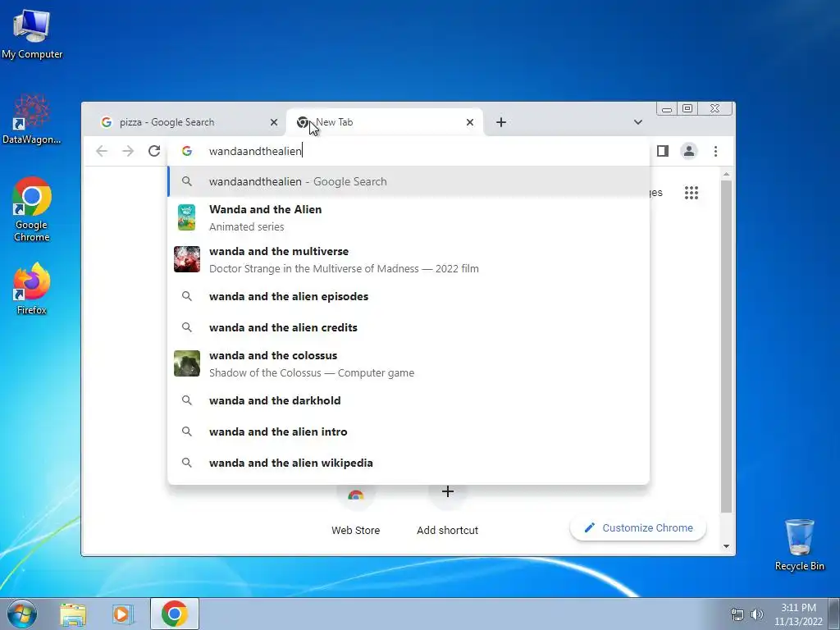Choose wanda and the colossus suggestion
This screenshot has height=630, width=840.
tap(409, 363)
